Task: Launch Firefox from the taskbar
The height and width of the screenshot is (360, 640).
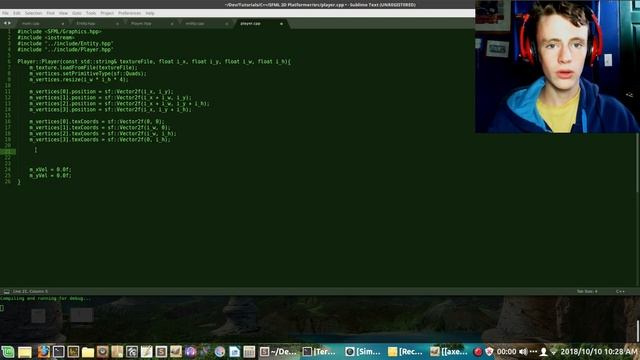Action: point(43,351)
